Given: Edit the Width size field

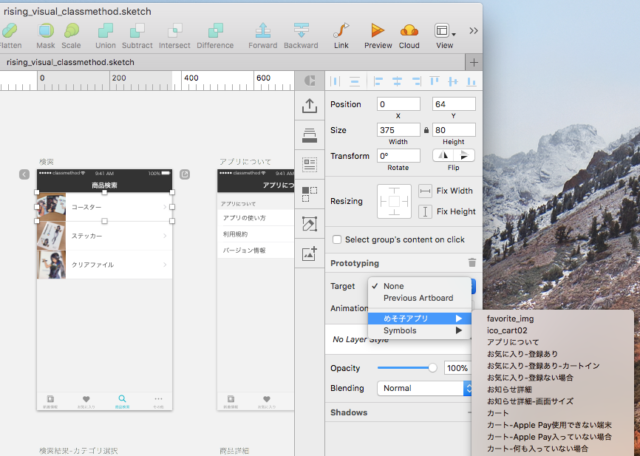Looking at the screenshot, I should point(398,130).
